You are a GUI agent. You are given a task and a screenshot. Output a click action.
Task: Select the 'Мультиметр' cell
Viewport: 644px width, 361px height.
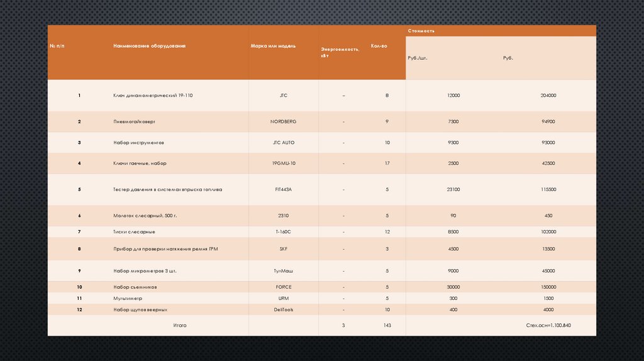pyautogui.click(x=128, y=299)
